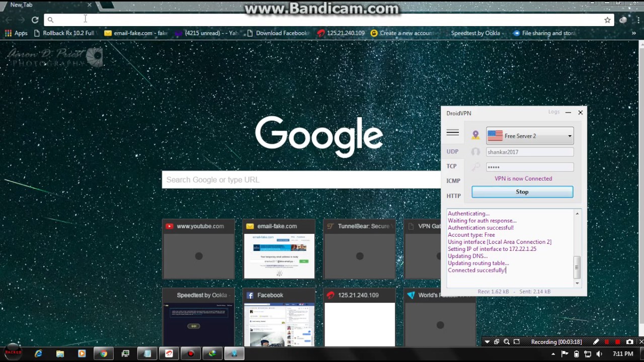Take a screenshot with Bandicam camera icon
This screenshot has width=644, height=362.
click(629, 342)
